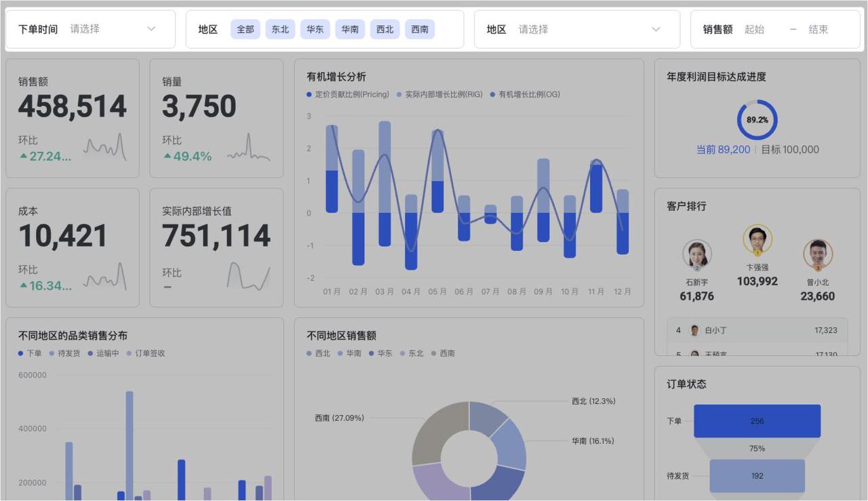Click the green up arrow under 成本 环比
Image resolution: width=868 pixels, height=501 pixels.
pos(23,285)
